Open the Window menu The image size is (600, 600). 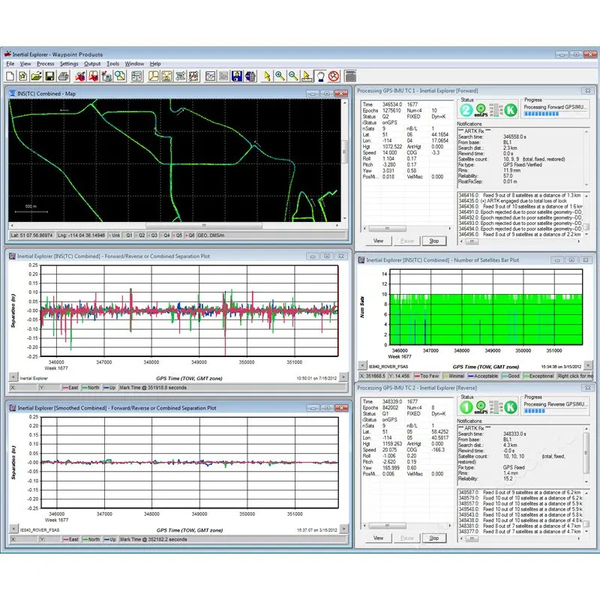point(134,63)
